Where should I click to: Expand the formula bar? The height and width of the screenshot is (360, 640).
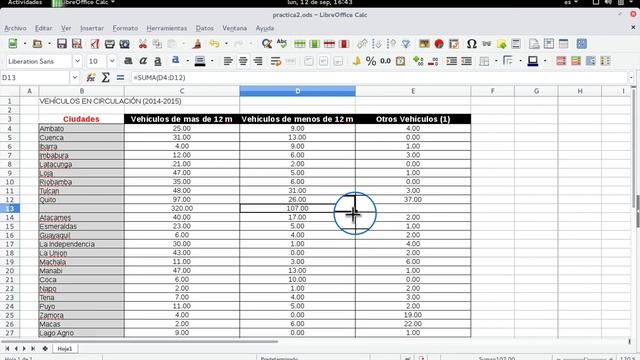pos(631,78)
